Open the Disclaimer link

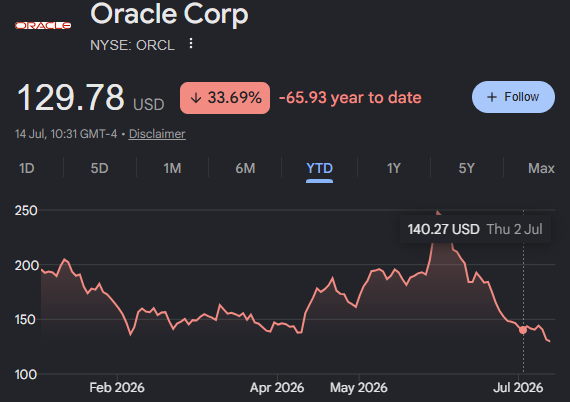[x=157, y=134]
